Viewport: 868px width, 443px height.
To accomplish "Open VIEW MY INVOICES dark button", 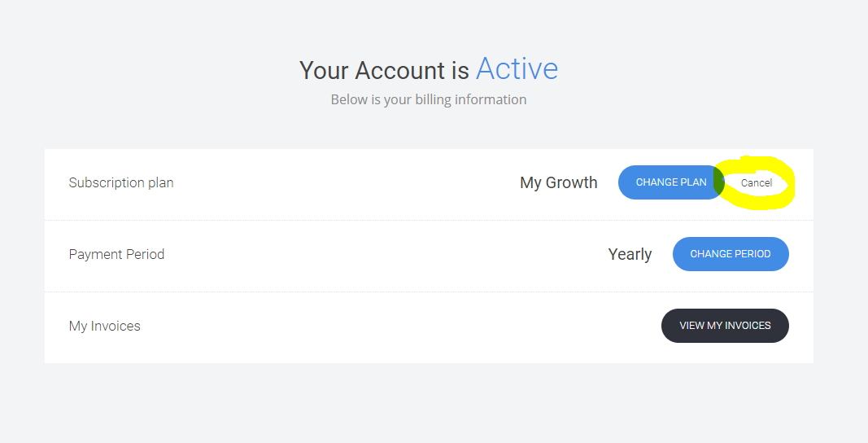I will [725, 326].
